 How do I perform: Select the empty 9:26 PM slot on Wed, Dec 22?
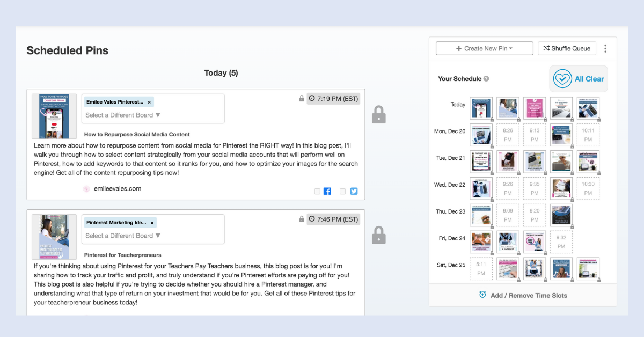[x=508, y=188]
